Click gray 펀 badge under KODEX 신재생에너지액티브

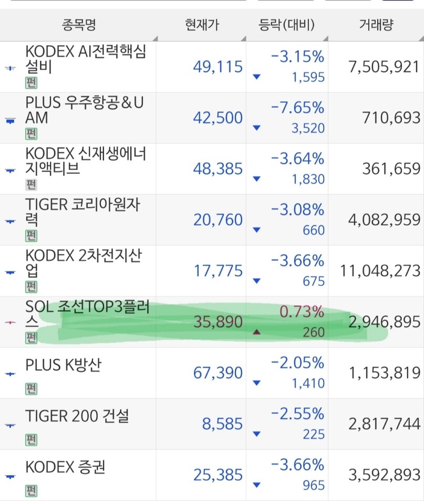(31, 185)
